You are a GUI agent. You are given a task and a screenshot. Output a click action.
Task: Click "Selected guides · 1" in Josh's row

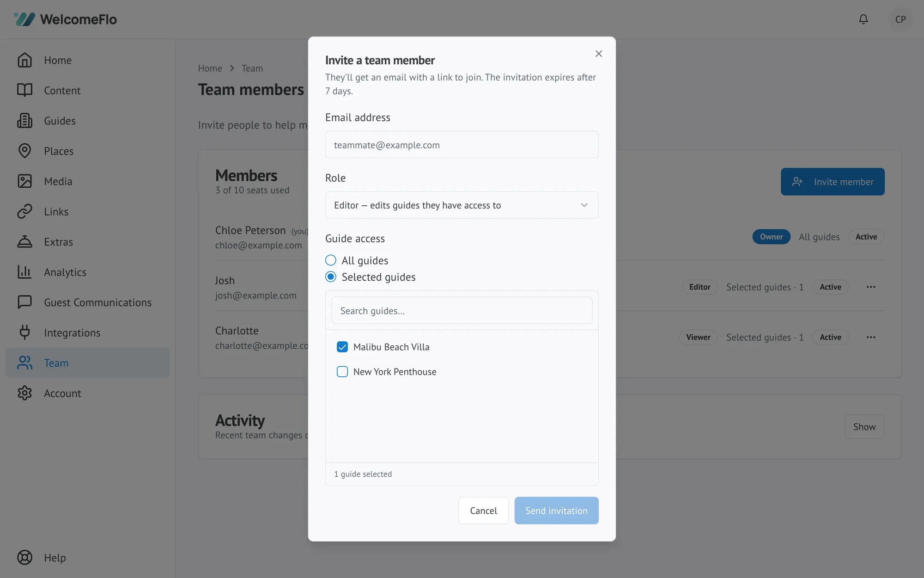(x=765, y=287)
